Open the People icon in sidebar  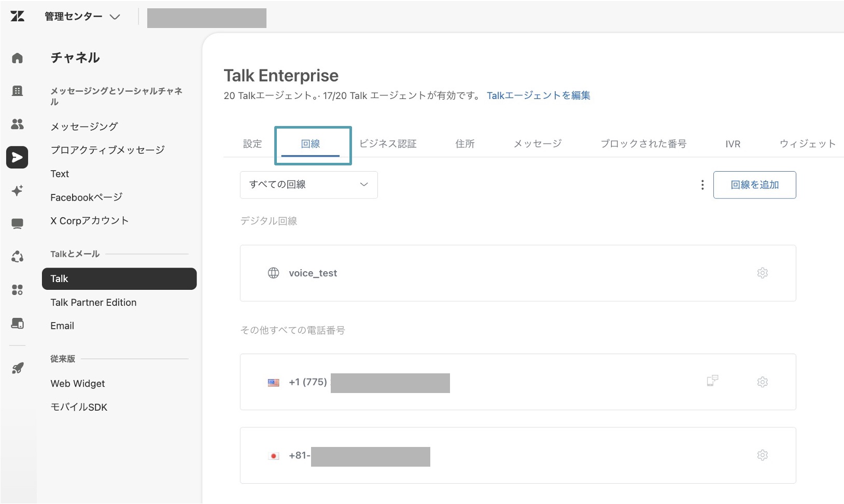coord(17,124)
